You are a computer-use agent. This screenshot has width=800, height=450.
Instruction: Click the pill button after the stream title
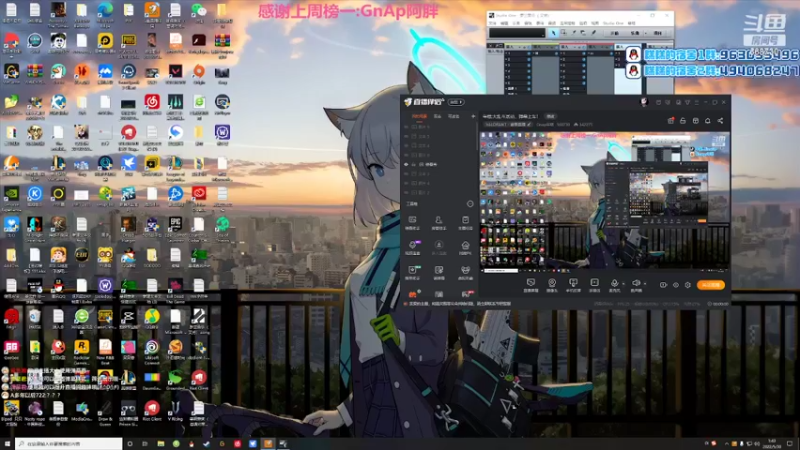[550, 116]
